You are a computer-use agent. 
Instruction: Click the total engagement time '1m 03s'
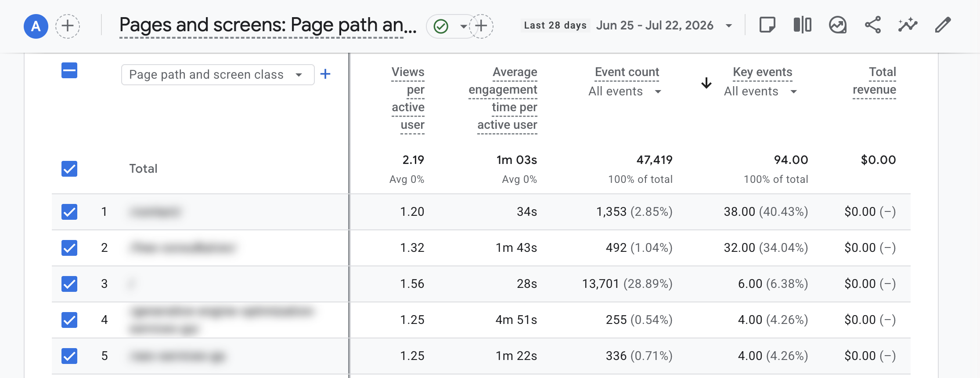517,160
